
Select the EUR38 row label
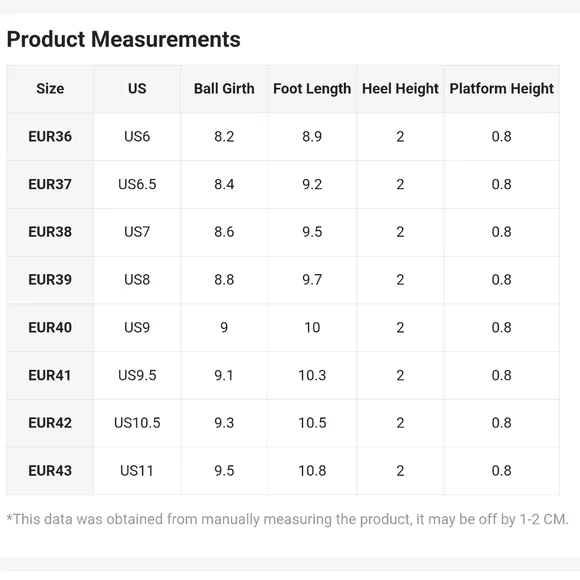pos(50,232)
